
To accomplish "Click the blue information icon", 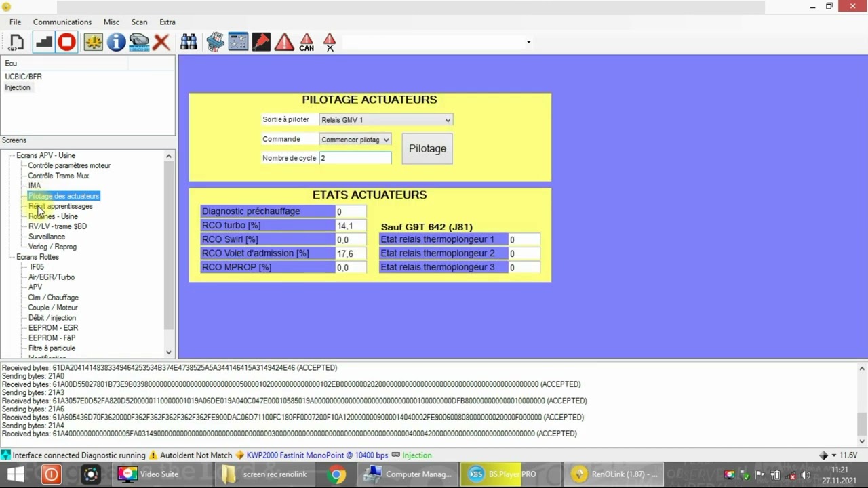I will pyautogui.click(x=116, y=42).
